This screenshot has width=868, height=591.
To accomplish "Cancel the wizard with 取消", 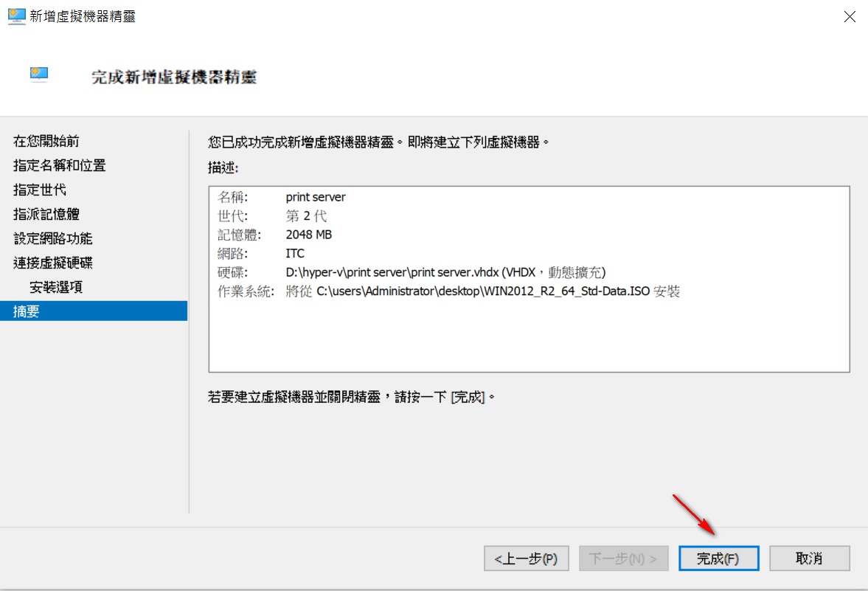I will [809, 559].
